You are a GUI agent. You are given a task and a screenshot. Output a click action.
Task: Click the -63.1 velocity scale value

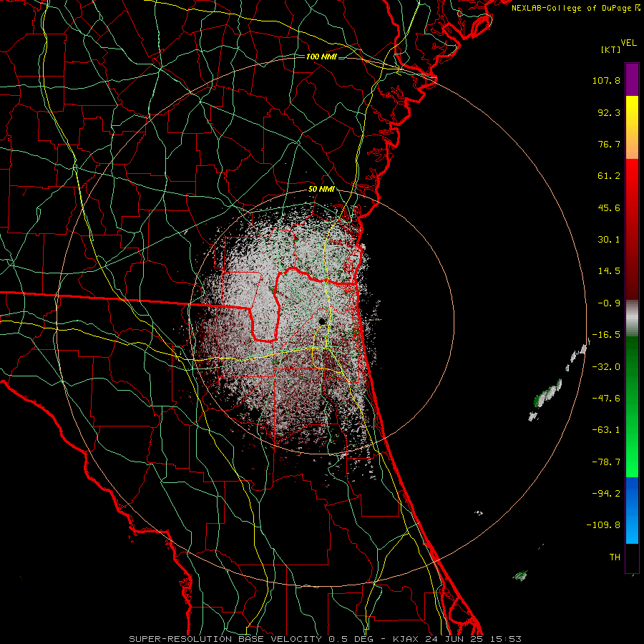[x=606, y=430]
